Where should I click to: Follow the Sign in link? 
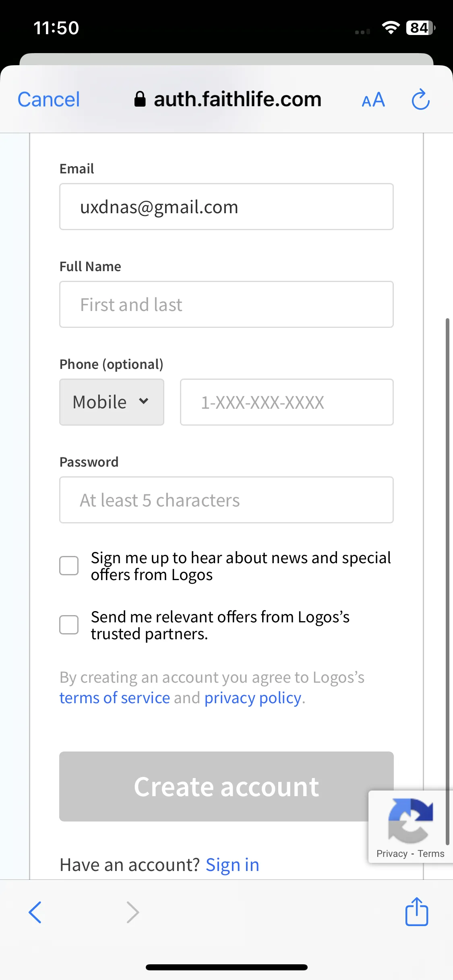pyautogui.click(x=232, y=865)
